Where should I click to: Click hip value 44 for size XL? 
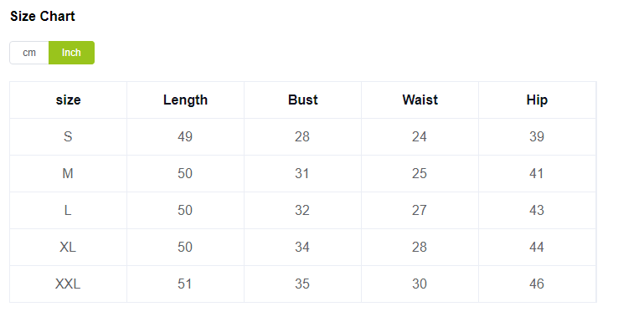(x=537, y=248)
